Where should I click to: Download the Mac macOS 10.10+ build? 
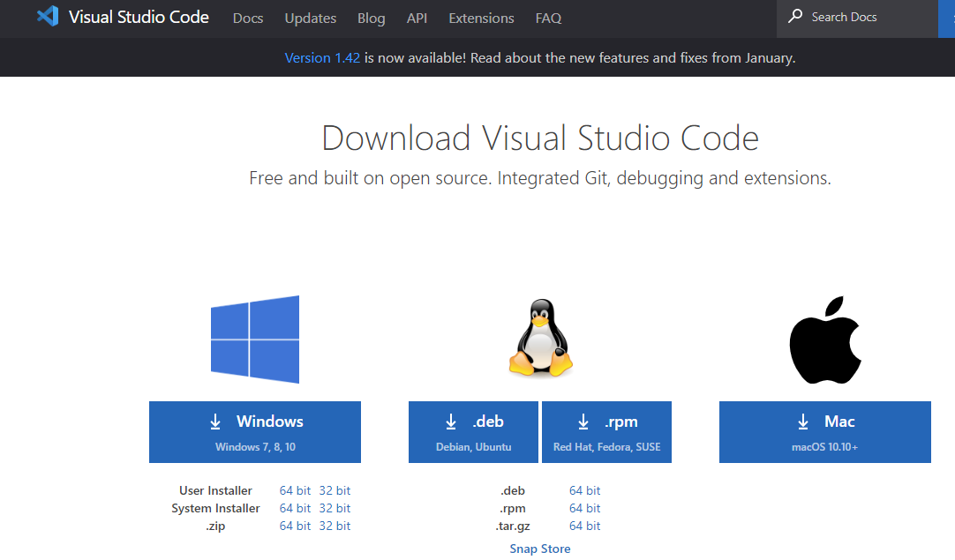[x=824, y=432]
